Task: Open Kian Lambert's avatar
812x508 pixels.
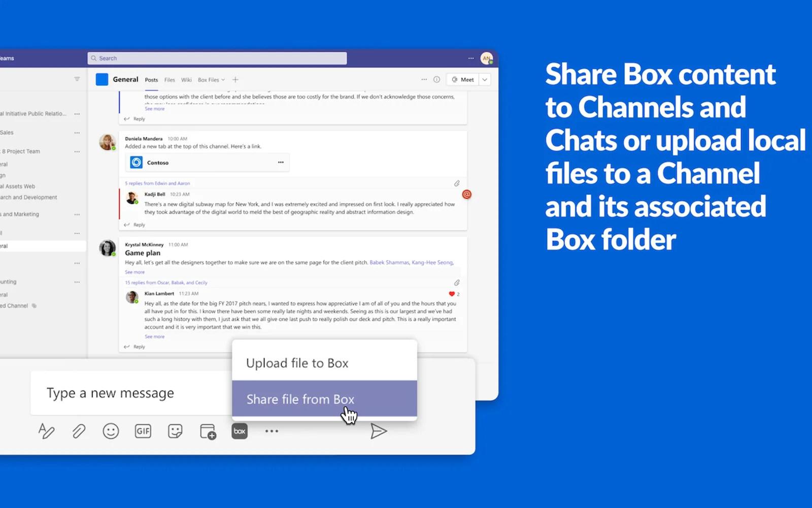Action: (132, 297)
